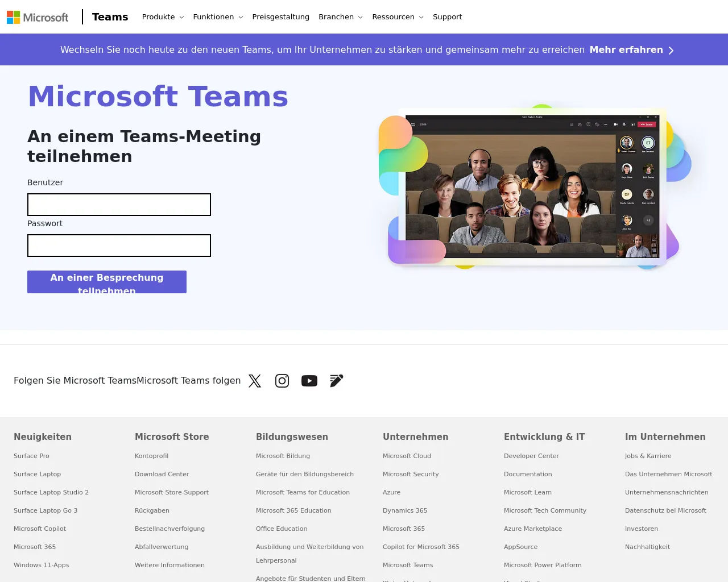
Task: Open the YouTube social icon
Action: pyautogui.click(x=309, y=381)
